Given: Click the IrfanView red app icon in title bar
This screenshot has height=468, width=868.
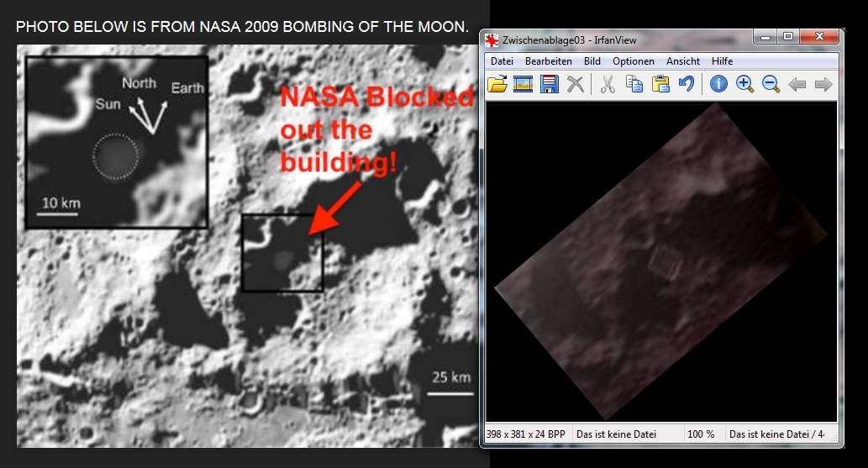Looking at the screenshot, I should click(492, 39).
